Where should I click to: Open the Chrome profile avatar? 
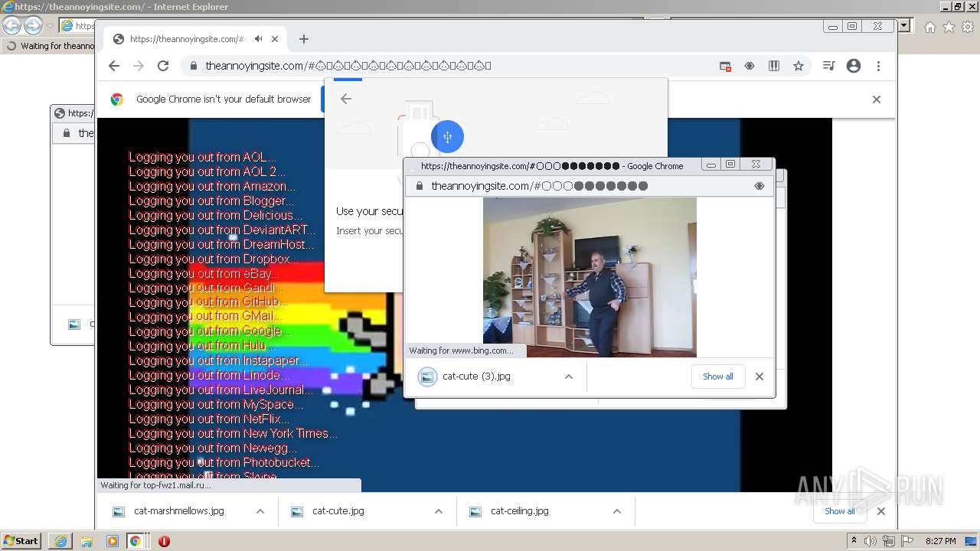coord(854,66)
